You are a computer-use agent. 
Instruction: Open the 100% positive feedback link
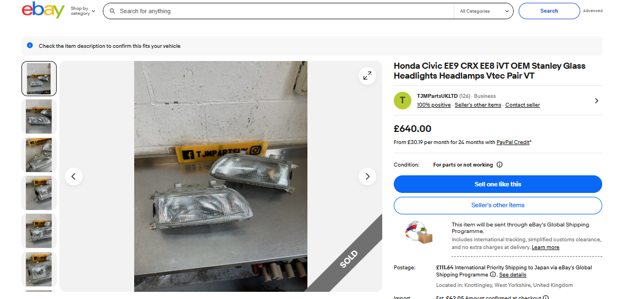(434, 105)
